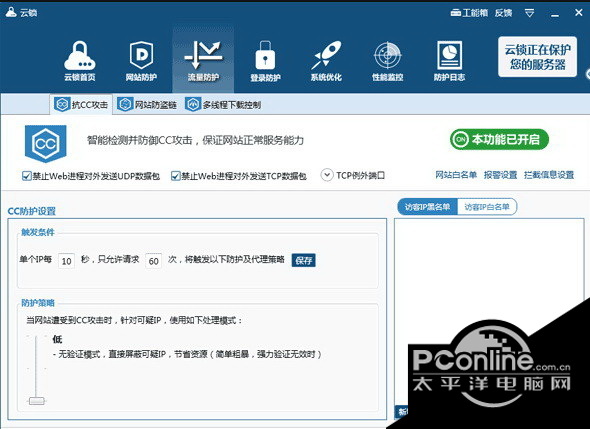The image size is (590, 429).
Task: Click the 触发条件 group heading
Action: [x=38, y=232]
